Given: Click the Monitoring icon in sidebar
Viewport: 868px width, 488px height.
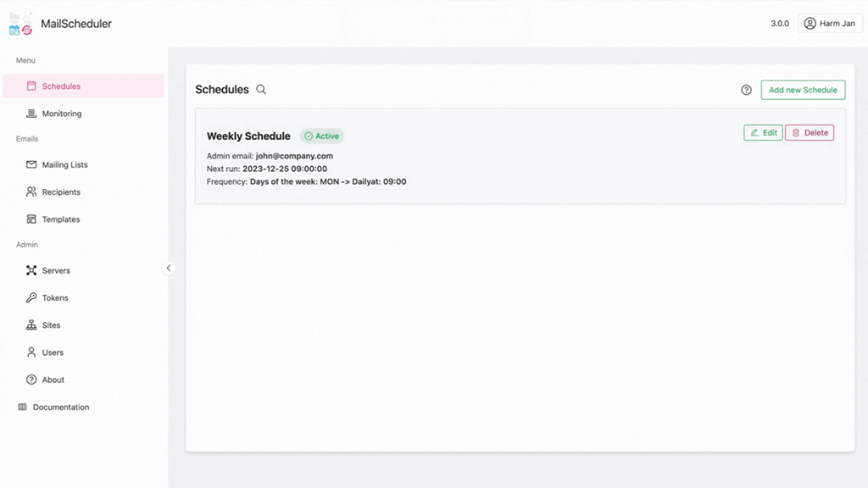Looking at the screenshot, I should [x=31, y=114].
